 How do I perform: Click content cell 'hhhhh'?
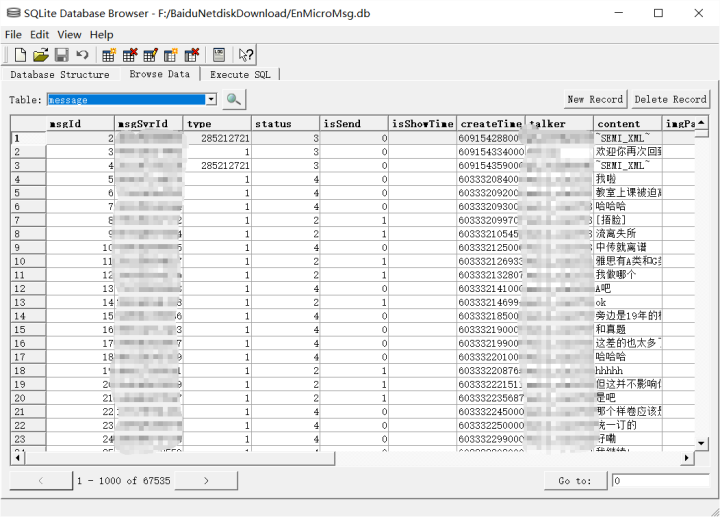[628, 371]
